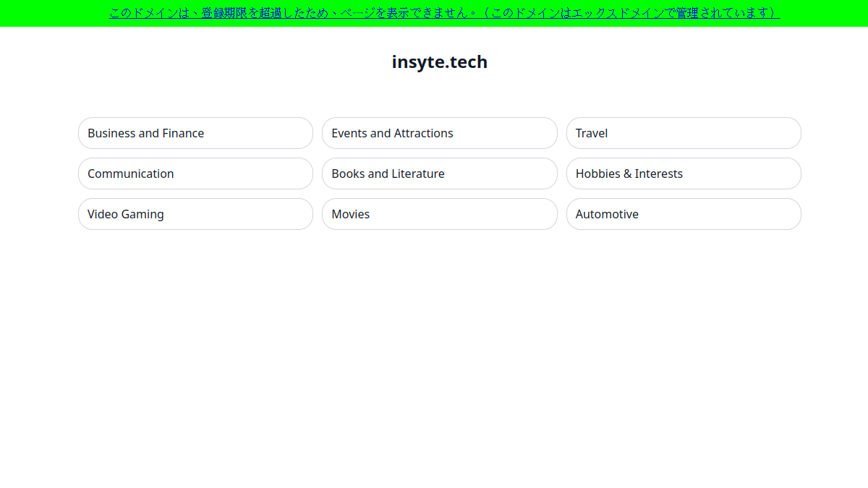Viewport: 868px width, 488px height.
Task: Choose the Books and Literature category
Action: pos(440,174)
